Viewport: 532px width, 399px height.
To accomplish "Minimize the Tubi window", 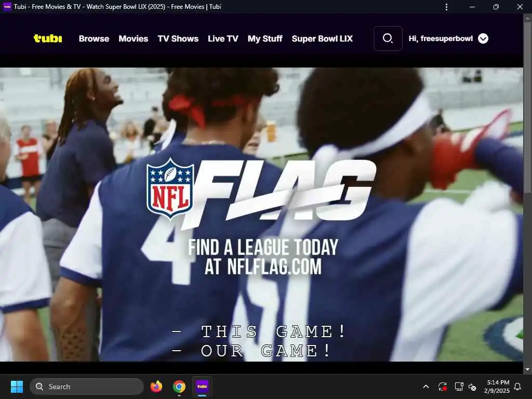I will pyautogui.click(x=472, y=7).
